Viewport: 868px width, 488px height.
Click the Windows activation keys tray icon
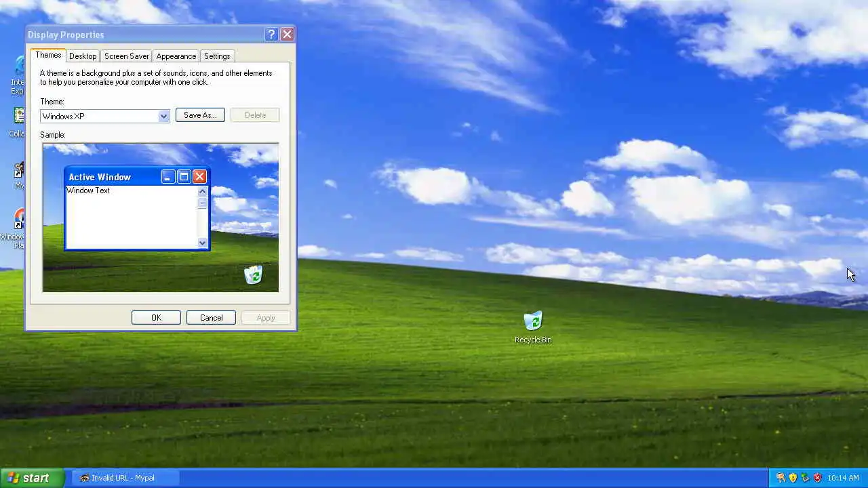click(781, 478)
